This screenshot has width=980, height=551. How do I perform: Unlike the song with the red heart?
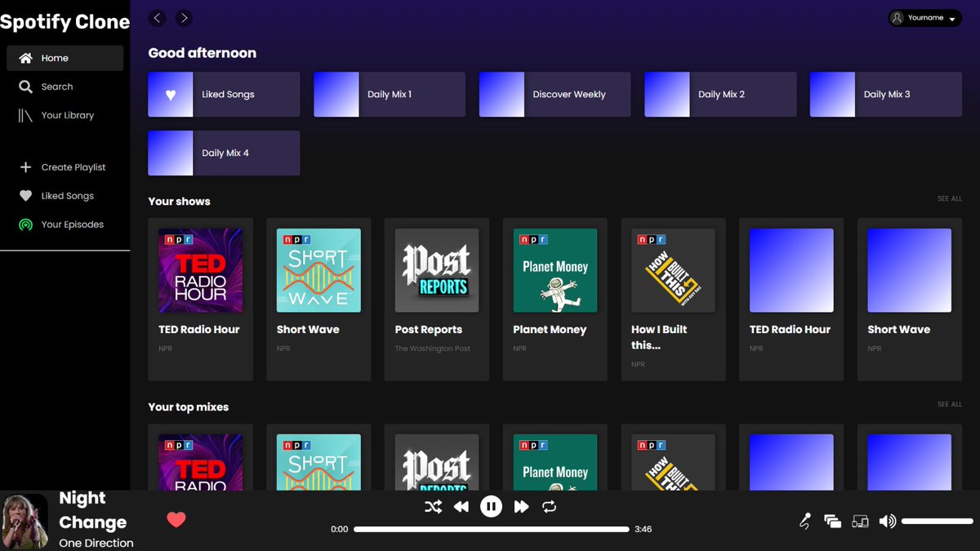(x=176, y=520)
